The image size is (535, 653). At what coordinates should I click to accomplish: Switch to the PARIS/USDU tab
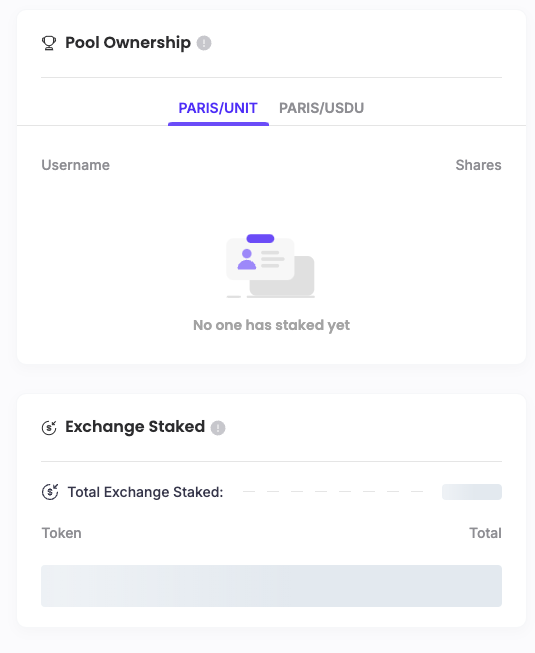[321, 108]
